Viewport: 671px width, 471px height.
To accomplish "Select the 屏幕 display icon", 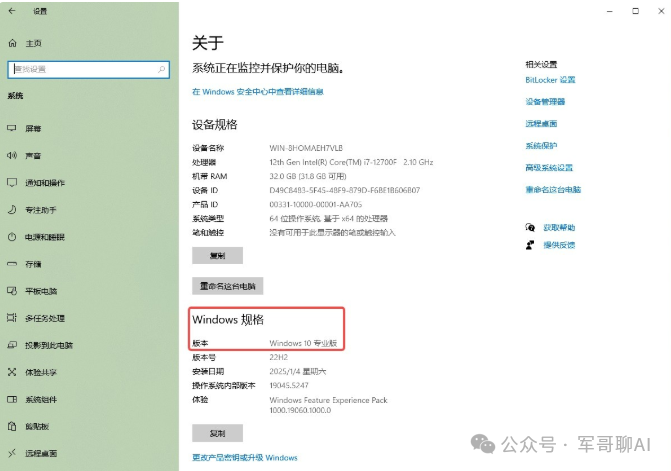I will tap(12, 128).
